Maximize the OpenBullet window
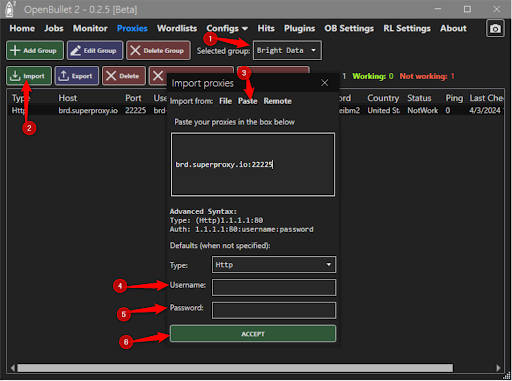Viewport: 512px width, 381px height. click(467, 9)
